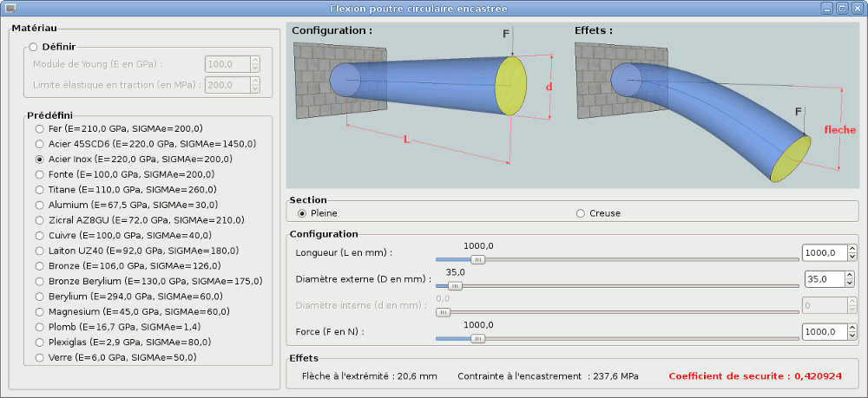
Task: Select Pleine section type
Action: click(x=302, y=213)
